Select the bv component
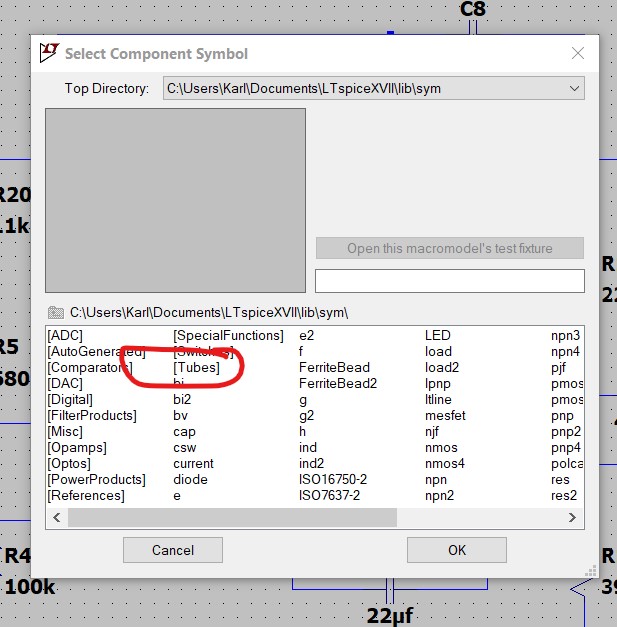The image size is (617, 627). click(180, 415)
